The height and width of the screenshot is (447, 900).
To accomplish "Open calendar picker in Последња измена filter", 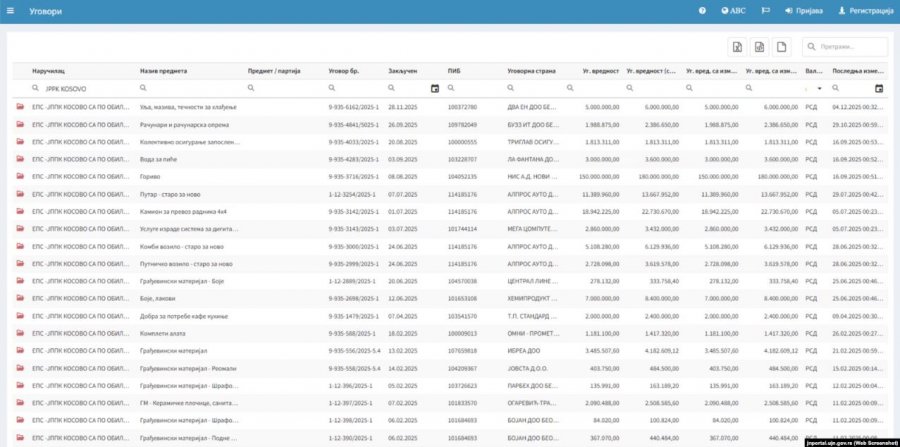I will coord(878,88).
